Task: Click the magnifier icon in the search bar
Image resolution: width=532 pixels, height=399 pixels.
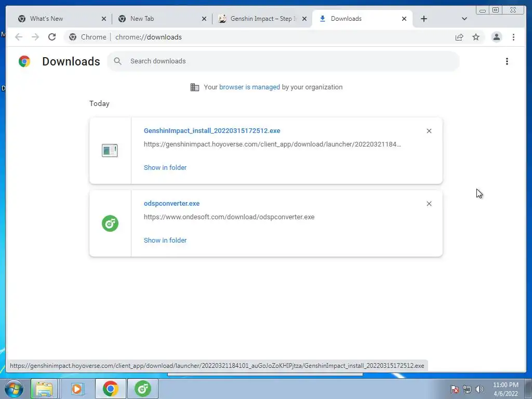Action: (118, 61)
